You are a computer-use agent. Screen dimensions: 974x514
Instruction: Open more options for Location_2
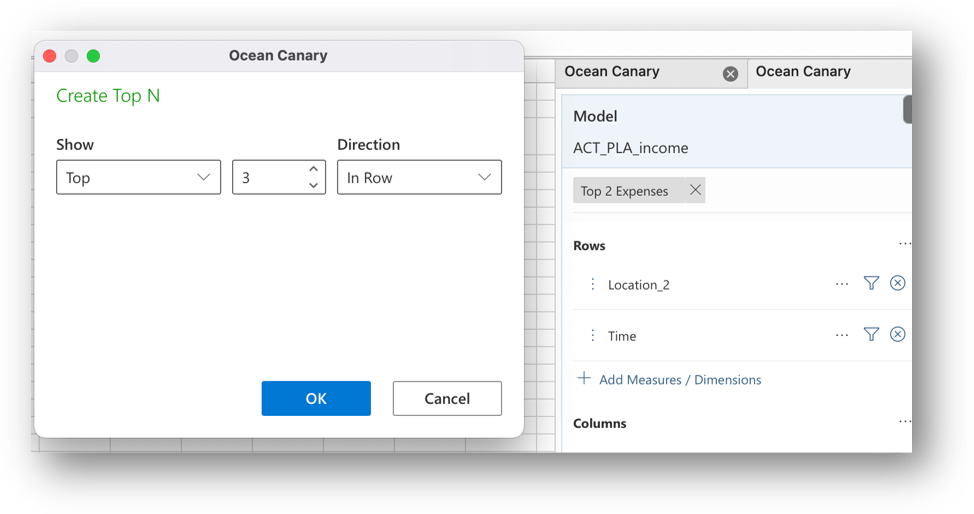click(842, 284)
